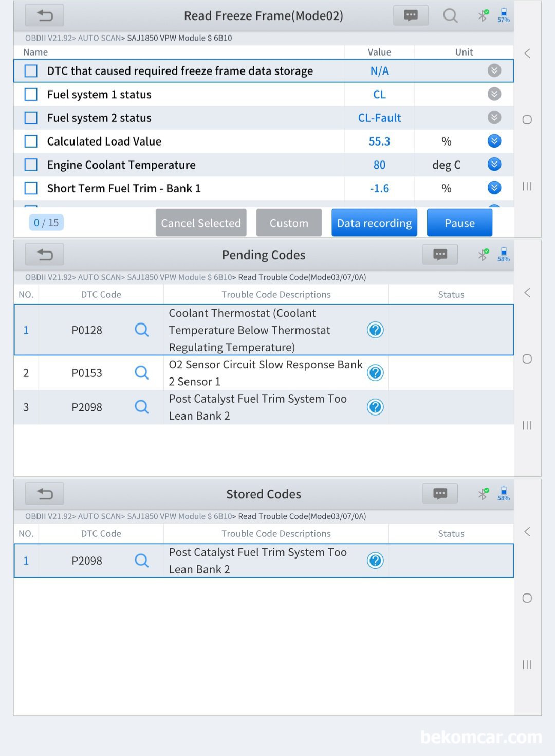Screen dimensions: 555x756
Task: Open the search magnifier in Freeze Frame header
Action: pos(450,16)
